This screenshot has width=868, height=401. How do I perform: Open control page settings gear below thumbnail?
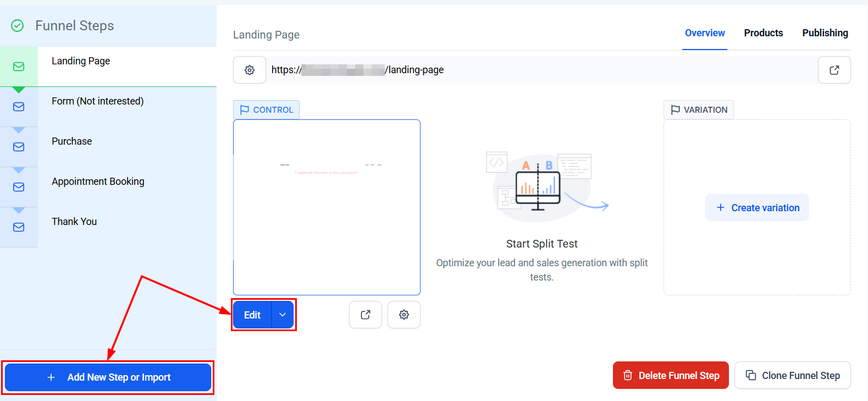403,315
